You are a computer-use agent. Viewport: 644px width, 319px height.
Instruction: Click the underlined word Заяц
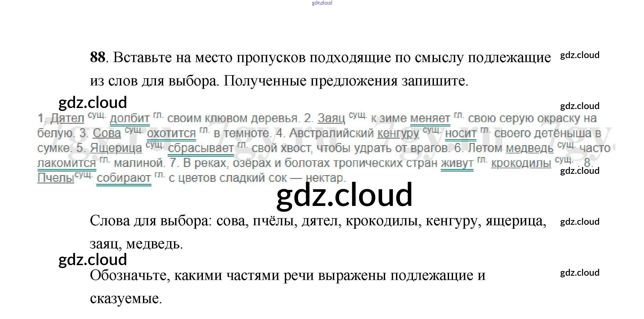point(331,118)
